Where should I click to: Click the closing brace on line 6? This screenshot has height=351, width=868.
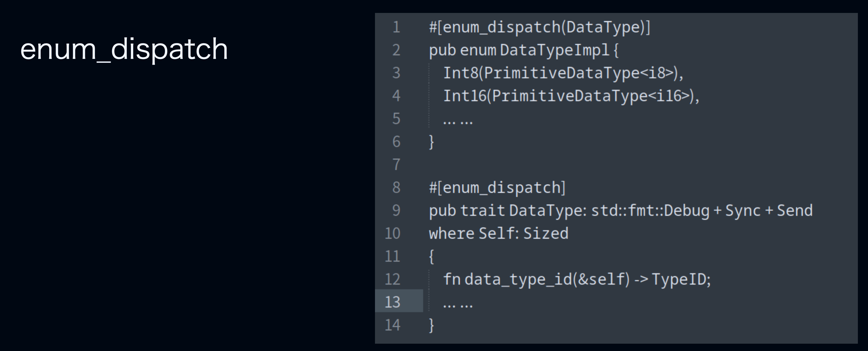point(431,142)
